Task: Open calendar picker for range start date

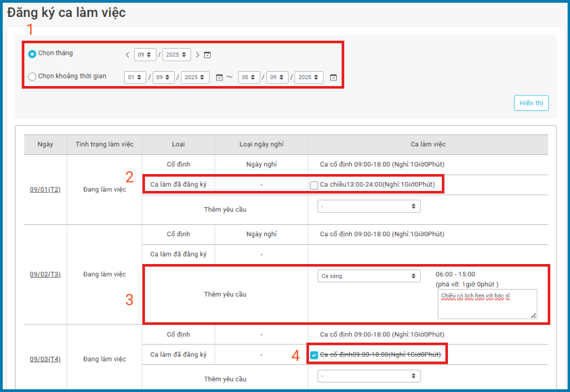Action: click(x=219, y=78)
